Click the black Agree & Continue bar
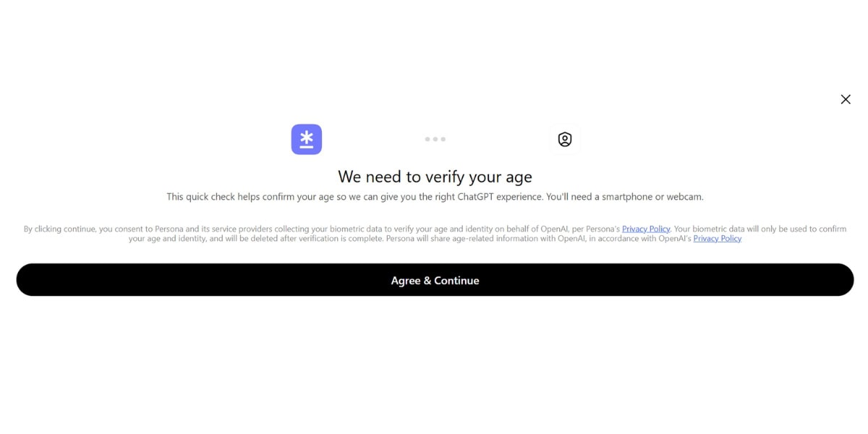 [x=434, y=280]
